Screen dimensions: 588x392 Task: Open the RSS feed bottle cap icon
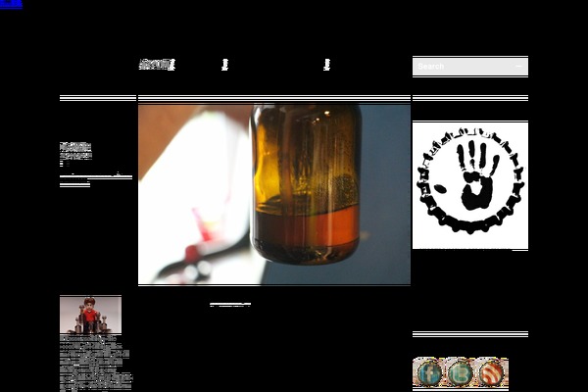click(492, 372)
